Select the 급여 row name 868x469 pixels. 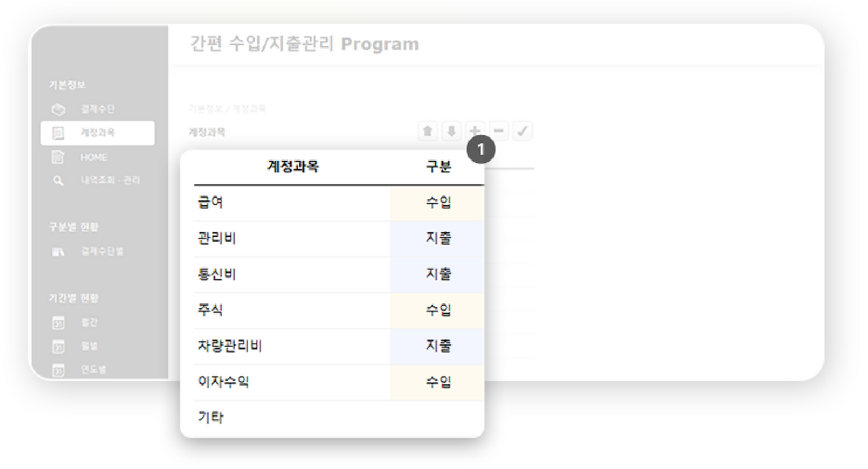210,203
